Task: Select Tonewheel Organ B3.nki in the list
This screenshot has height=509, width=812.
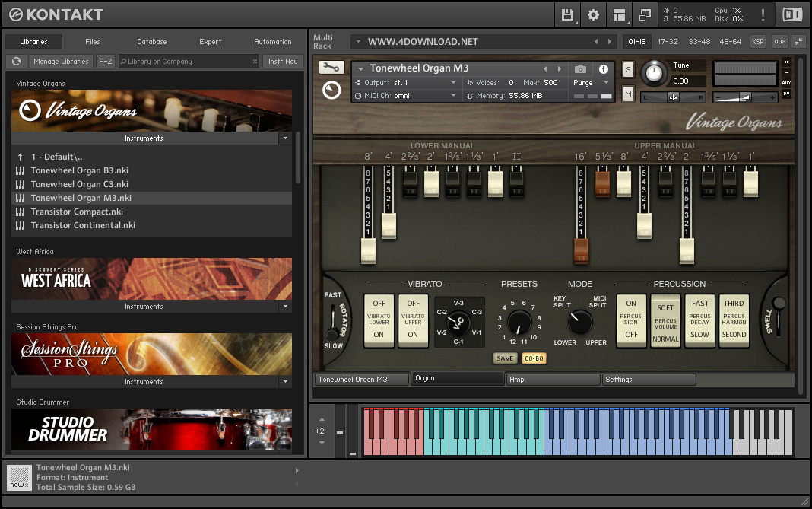Action: 79,170
